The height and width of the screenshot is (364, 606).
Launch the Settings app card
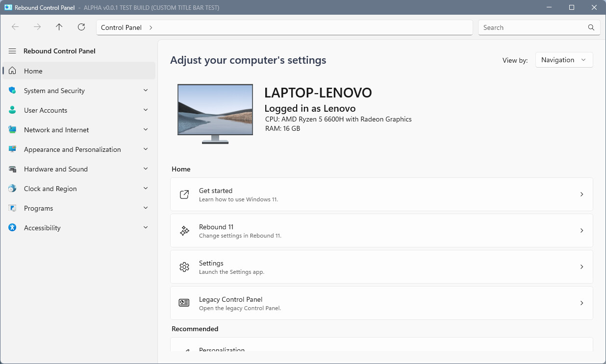[381, 267]
